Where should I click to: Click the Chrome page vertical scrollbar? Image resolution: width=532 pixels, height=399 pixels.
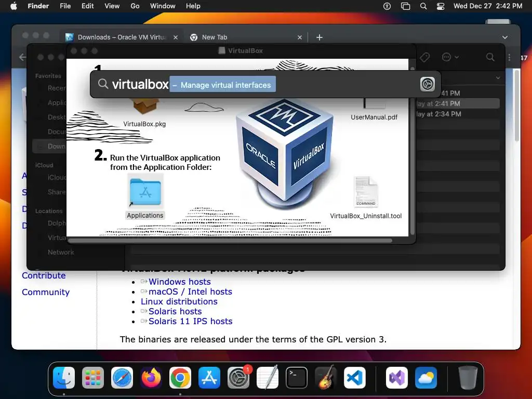pyautogui.click(x=517, y=105)
